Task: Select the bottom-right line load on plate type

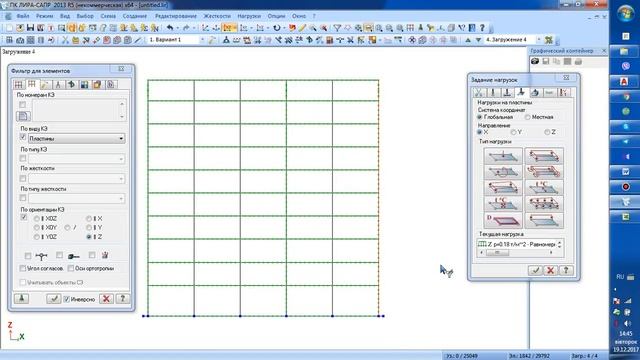Action: click(x=544, y=220)
